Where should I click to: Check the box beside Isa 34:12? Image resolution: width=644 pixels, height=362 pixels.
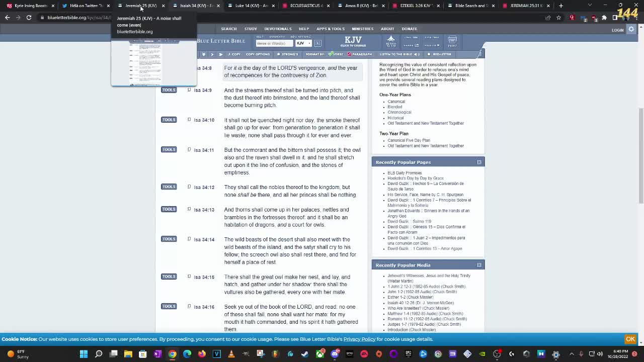tap(189, 187)
